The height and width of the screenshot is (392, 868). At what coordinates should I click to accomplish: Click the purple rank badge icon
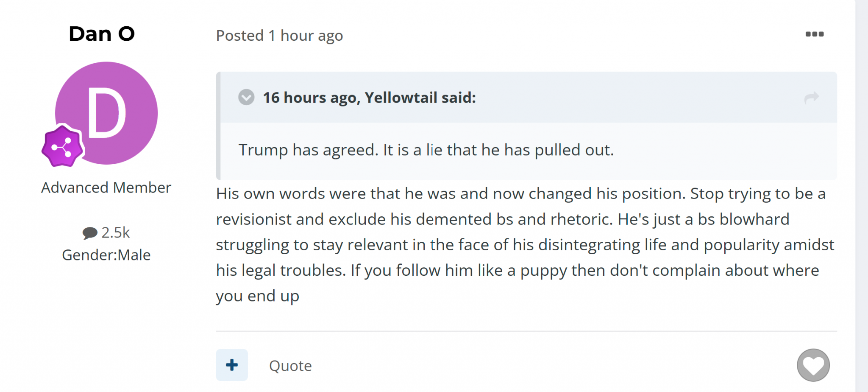[62, 146]
